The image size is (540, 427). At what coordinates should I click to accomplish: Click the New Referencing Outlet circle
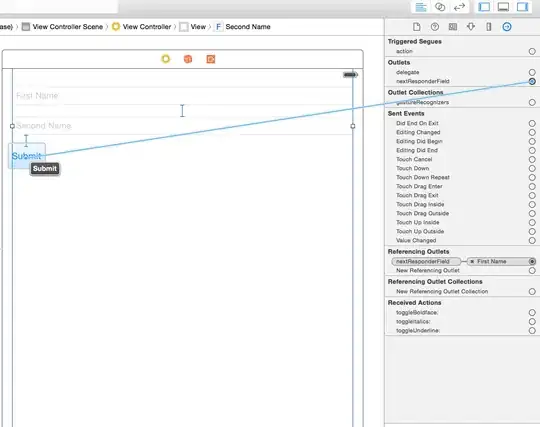[x=532, y=271]
